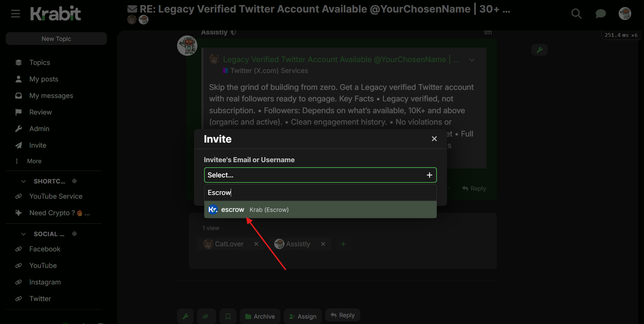This screenshot has height=324, width=644.
Task: Click the Archive button
Action: tap(260, 317)
